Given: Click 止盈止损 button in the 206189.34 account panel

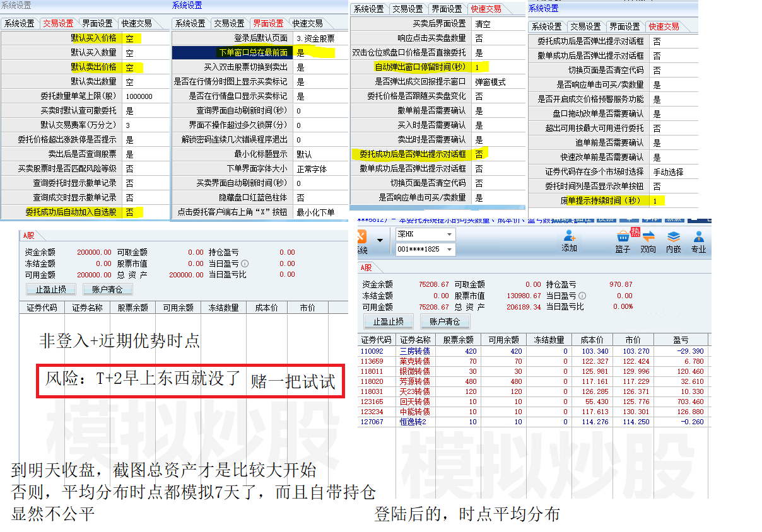Looking at the screenshot, I should click(x=388, y=321).
